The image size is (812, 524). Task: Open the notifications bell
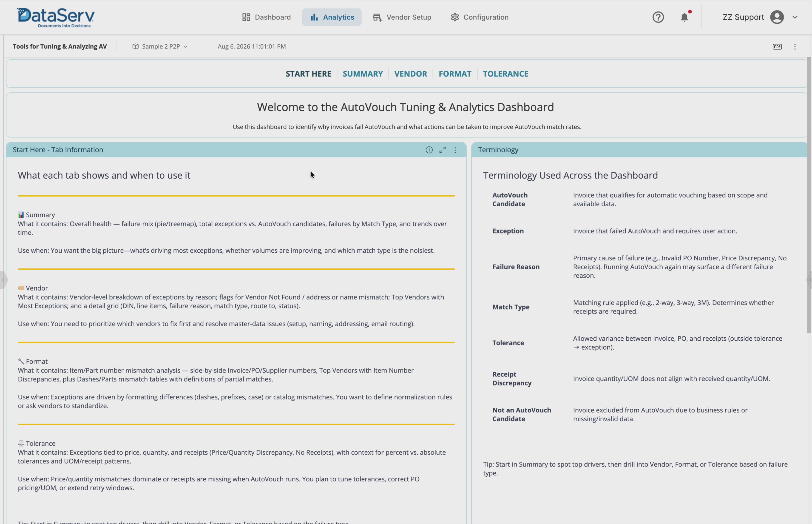click(x=684, y=17)
